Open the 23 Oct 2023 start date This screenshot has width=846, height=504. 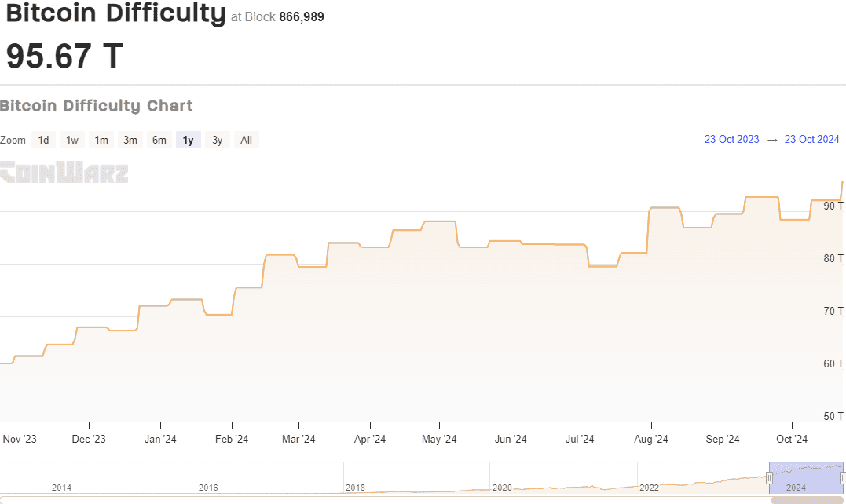tap(731, 139)
